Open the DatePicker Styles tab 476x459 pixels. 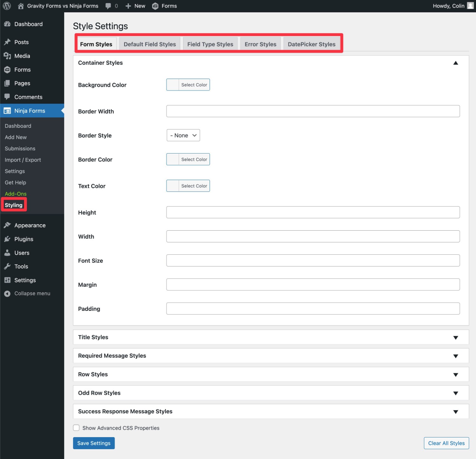(x=312, y=44)
